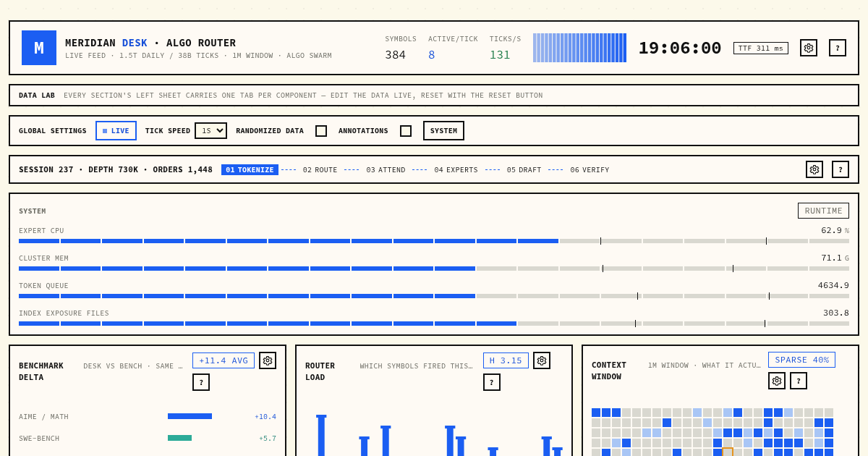Click the Expert CPU value 62.9
The image size is (868, 456).
click(x=831, y=230)
